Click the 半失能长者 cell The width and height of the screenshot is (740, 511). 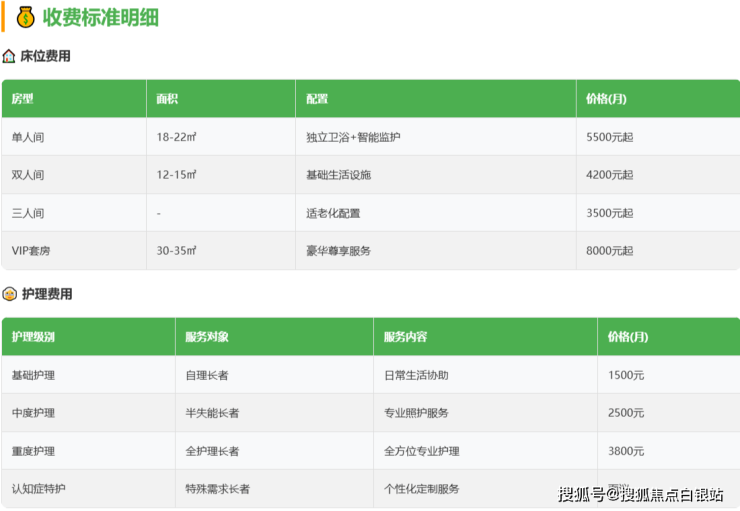(212, 413)
